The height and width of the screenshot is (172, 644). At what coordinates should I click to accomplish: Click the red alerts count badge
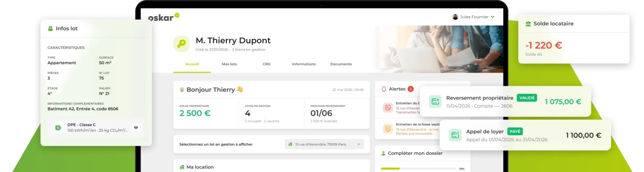click(411, 89)
